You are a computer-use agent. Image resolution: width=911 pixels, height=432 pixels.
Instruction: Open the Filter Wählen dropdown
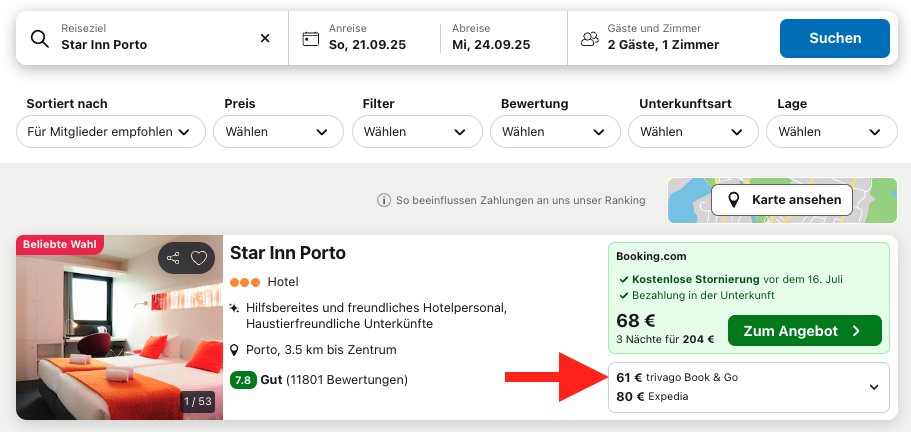point(417,132)
